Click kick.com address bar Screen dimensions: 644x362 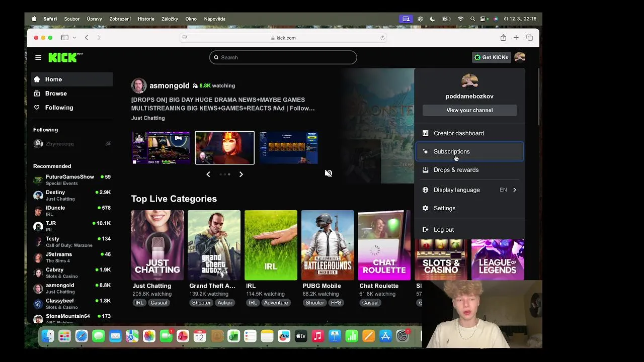(x=283, y=38)
